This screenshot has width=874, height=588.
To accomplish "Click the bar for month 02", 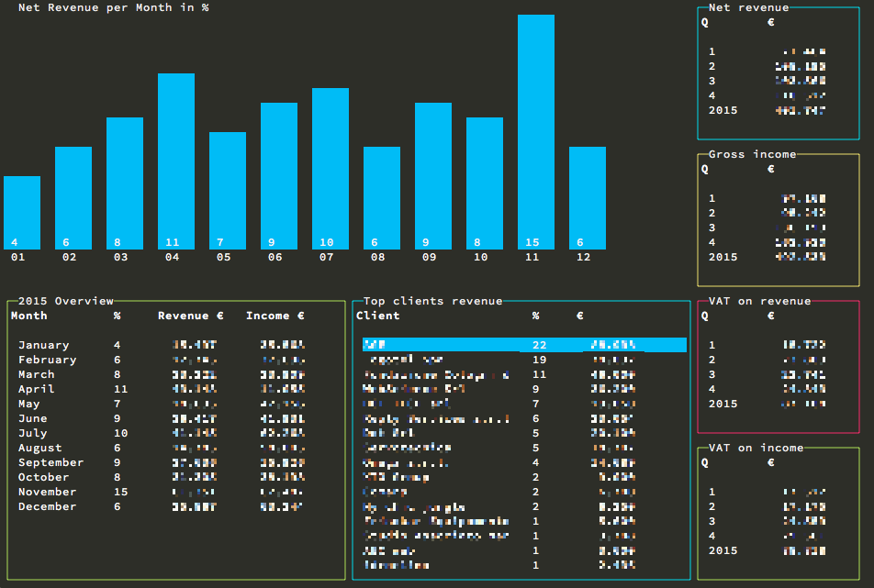I will point(73,198).
